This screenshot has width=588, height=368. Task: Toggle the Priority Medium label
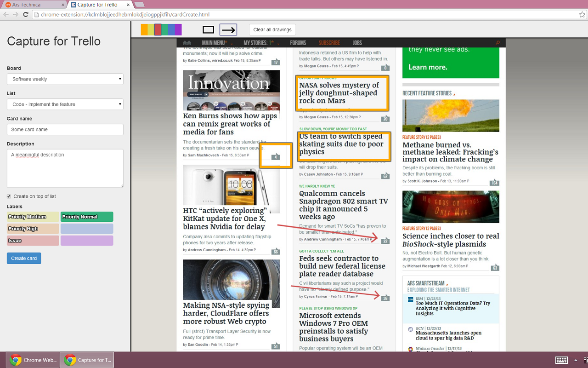(x=33, y=217)
